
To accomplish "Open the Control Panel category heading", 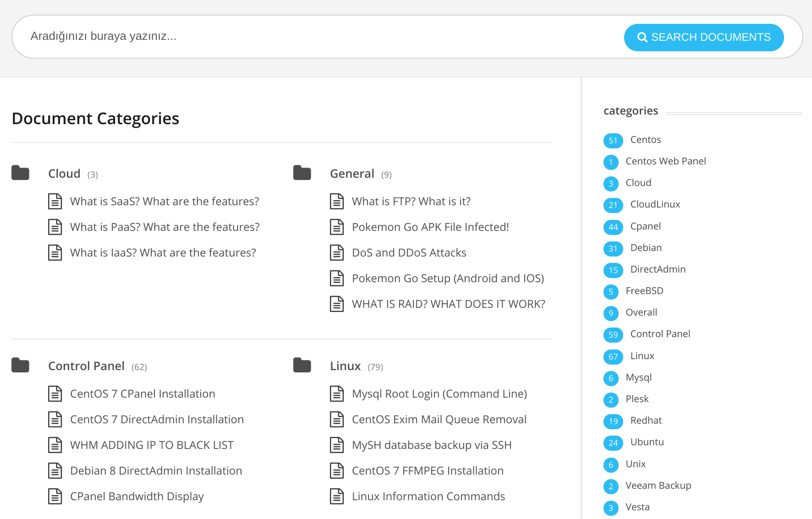I will [86, 366].
